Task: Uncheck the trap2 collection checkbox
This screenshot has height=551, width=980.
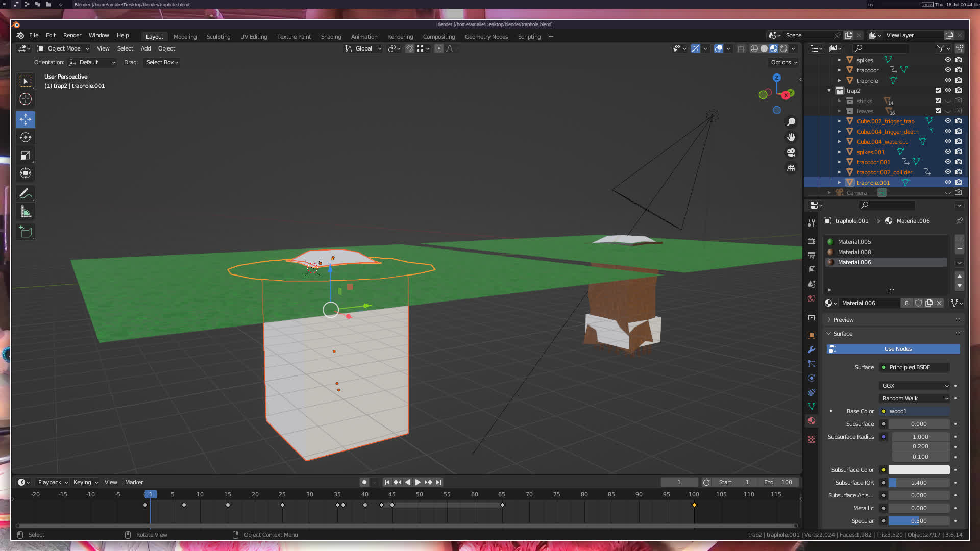Action: coord(938,90)
